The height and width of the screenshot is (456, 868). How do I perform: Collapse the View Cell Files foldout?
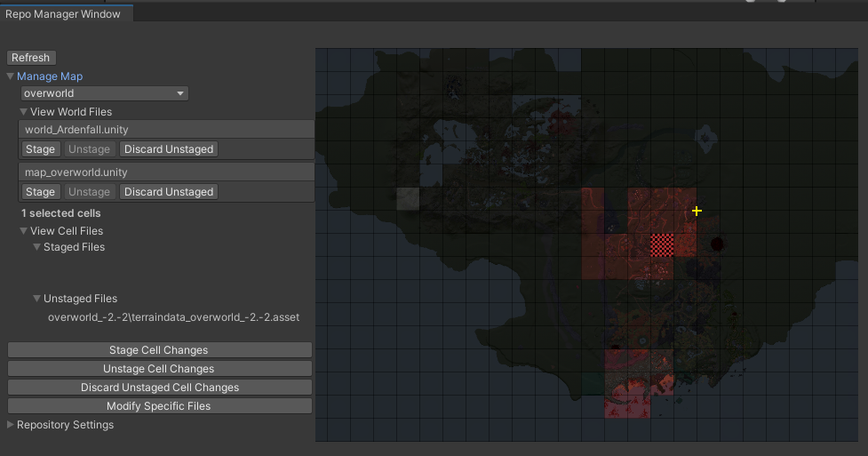[24, 231]
